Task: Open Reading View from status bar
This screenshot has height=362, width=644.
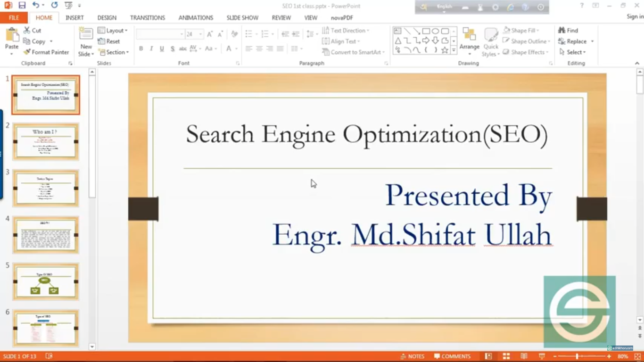Action: pyautogui.click(x=524, y=356)
